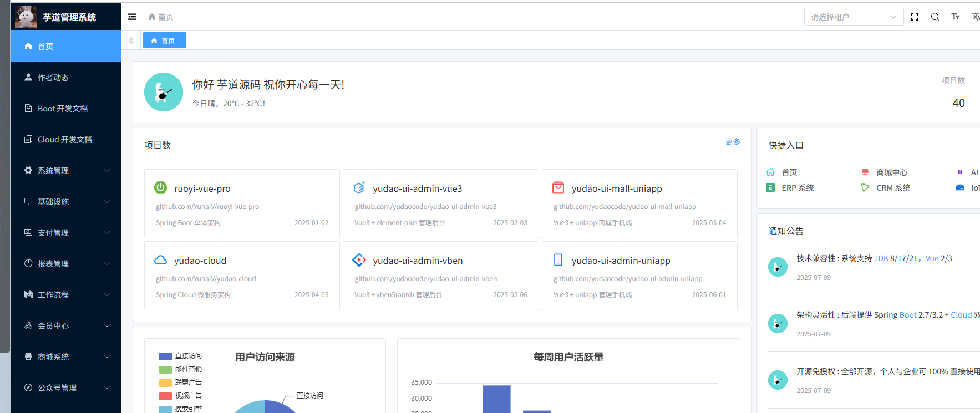Image resolution: width=980 pixels, height=413 pixels.
Task: Expand the 系统管理 menu chevron
Action: pos(107,170)
